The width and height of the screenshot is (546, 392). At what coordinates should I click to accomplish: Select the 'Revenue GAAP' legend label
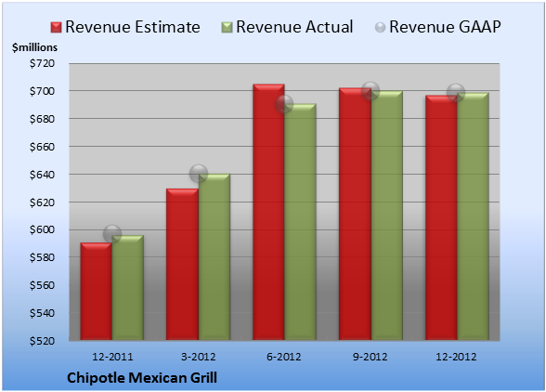446,27
